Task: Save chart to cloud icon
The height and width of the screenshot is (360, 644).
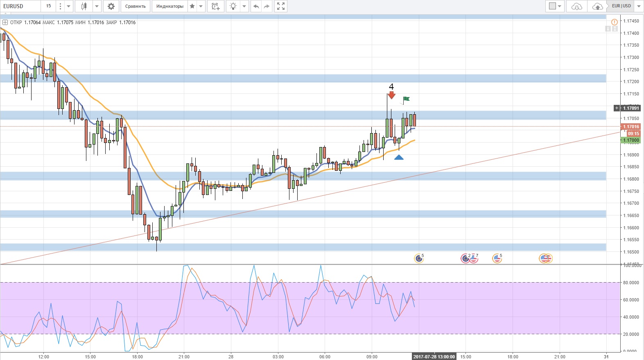Action: (x=598, y=6)
